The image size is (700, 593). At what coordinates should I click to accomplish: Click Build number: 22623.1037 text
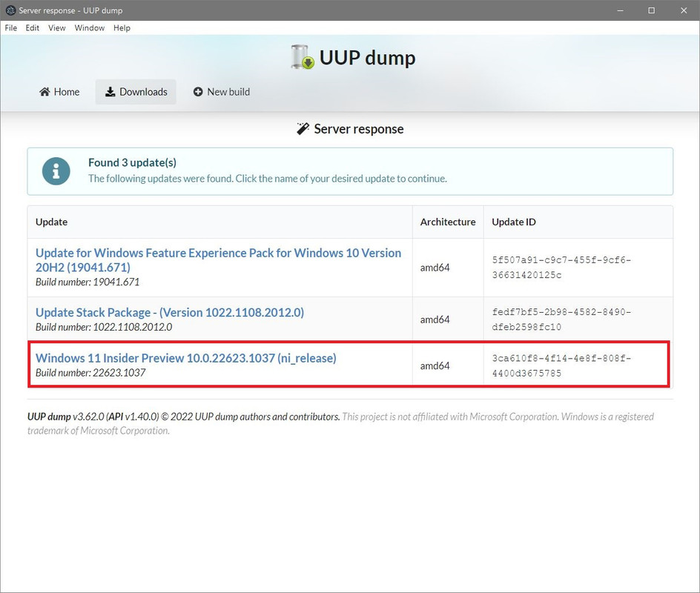[90, 373]
